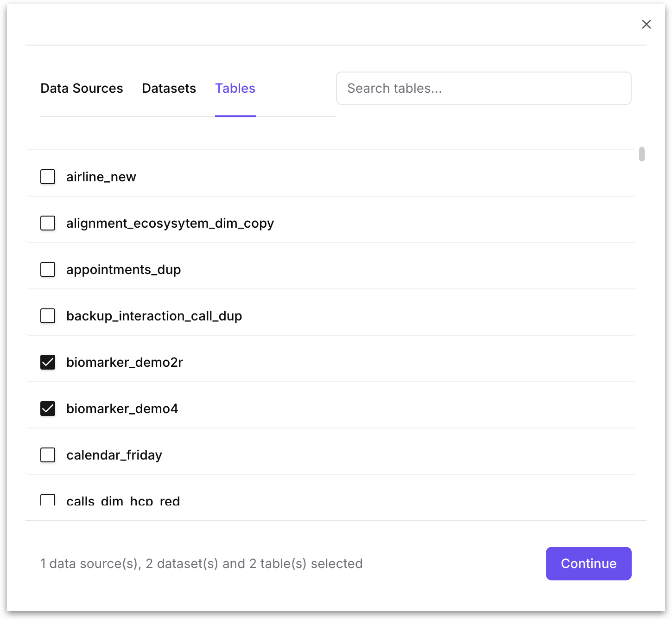Select the Tables tab
Screen dimensions: 672x620
tap(235, 88)
